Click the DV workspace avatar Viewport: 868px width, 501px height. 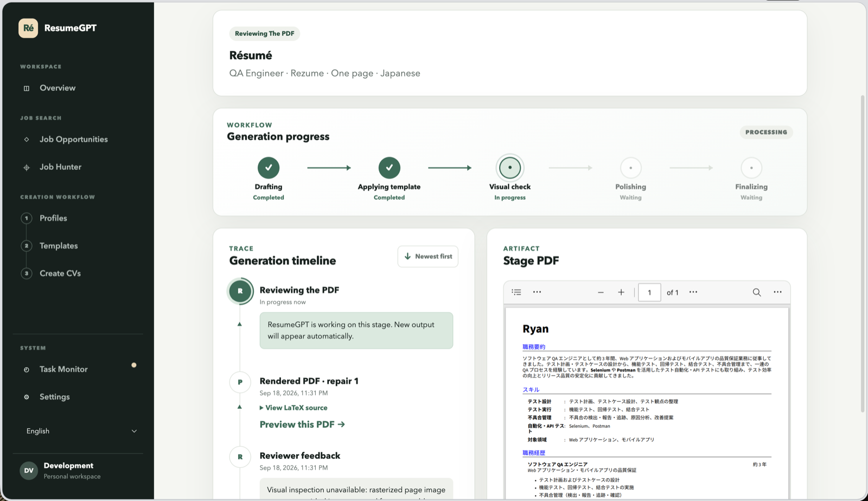coord(29,471)
